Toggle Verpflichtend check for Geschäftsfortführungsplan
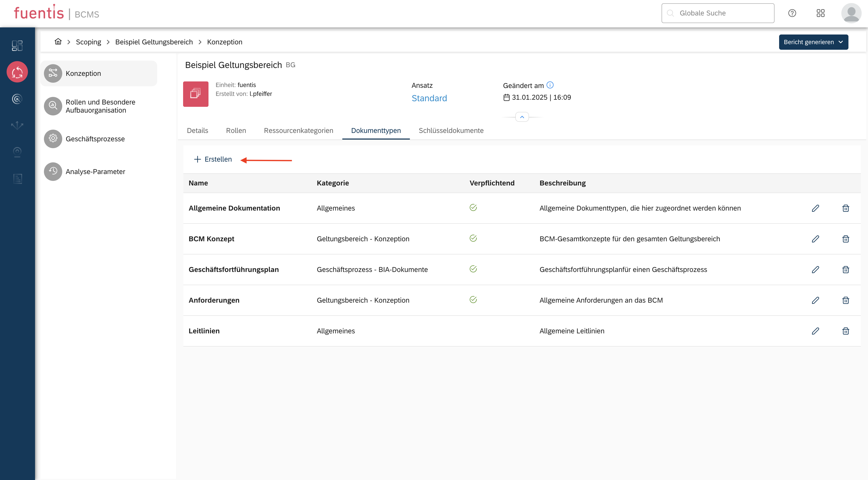The width and height of the screenshot is (868, 480). click(x=473, y=269)
